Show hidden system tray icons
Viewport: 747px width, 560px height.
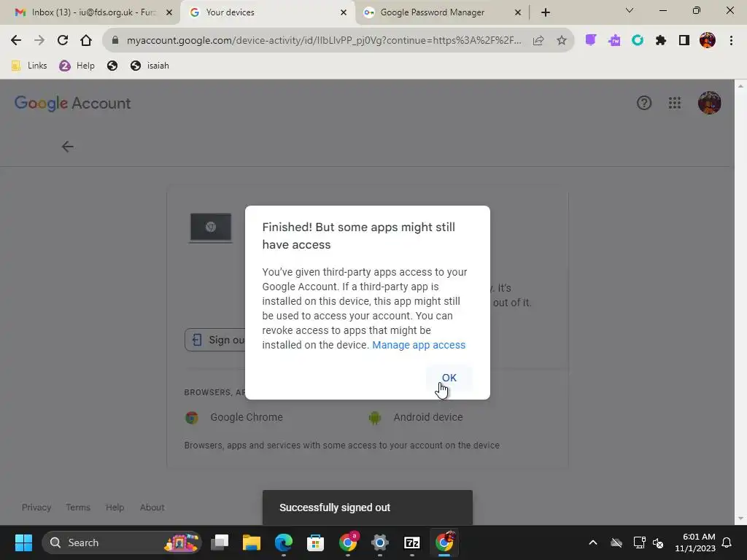pos(593,542)
